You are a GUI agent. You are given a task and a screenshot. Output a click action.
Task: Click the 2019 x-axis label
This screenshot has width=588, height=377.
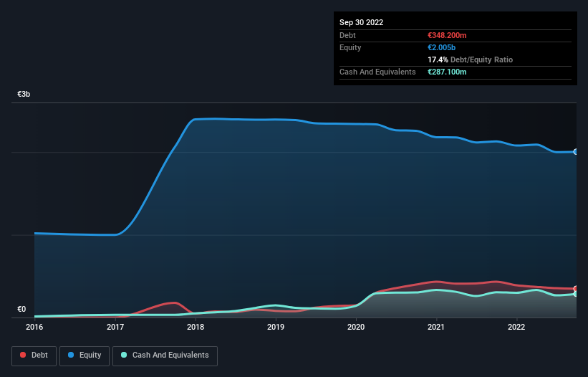[x=276, y=327]
